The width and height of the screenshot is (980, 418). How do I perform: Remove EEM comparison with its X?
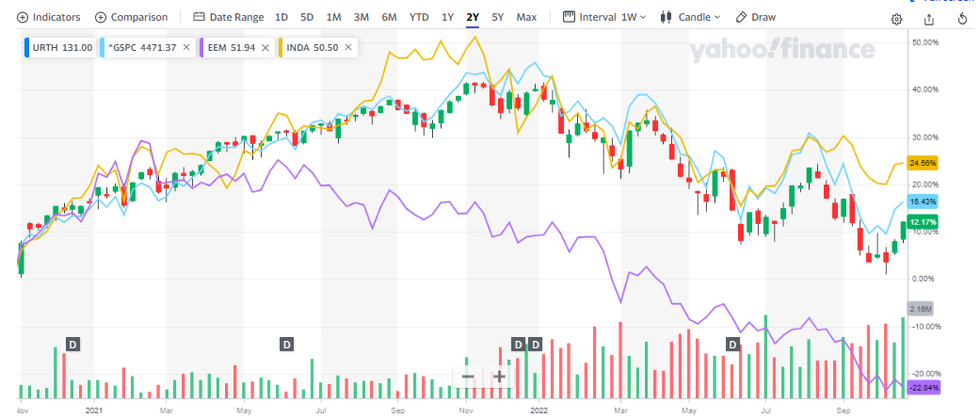point(265,47)
